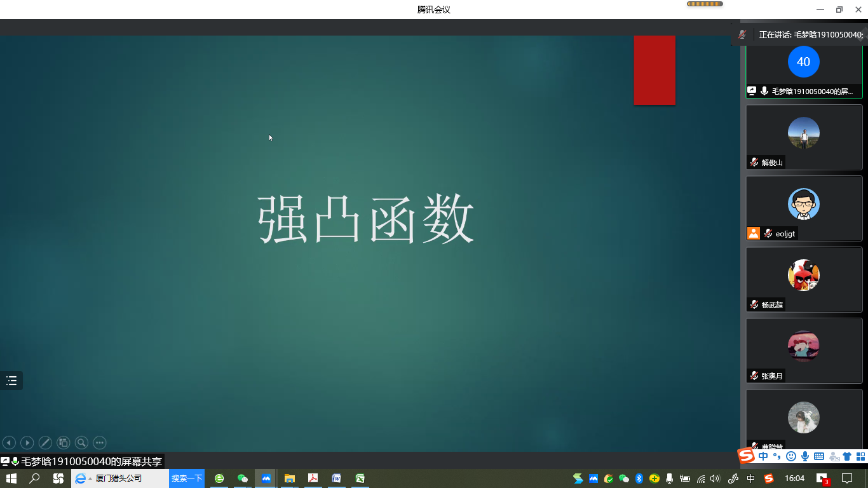Click the slideshow zoom magnifier icon
The image size is (868, 488).
click(81, 443)
